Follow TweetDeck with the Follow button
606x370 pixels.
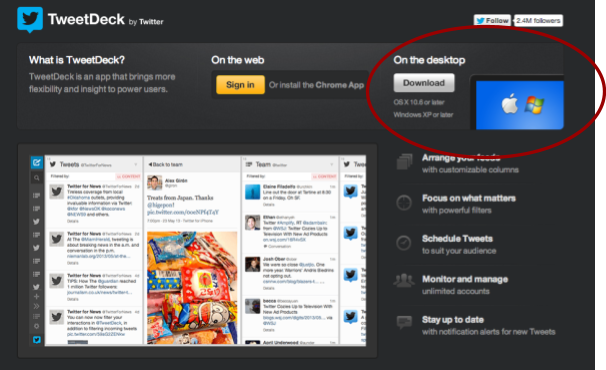492,20
